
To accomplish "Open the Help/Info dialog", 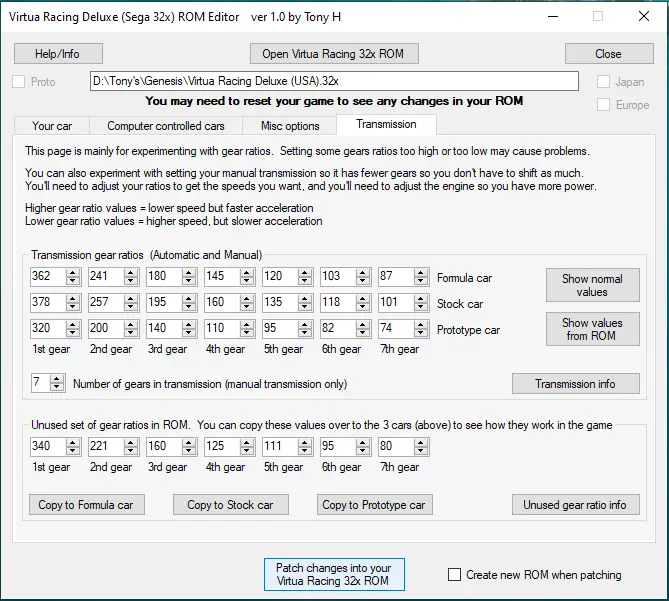I will coord(58,54).
